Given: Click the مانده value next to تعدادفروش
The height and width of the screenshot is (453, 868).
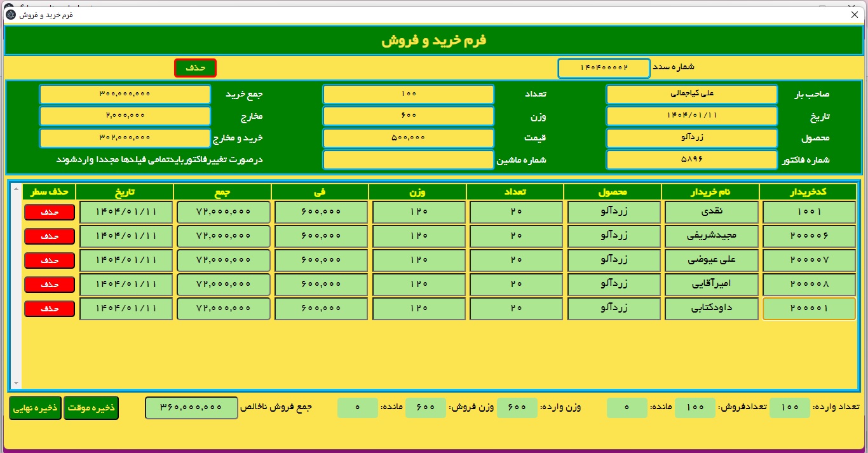Looking at the screenshot, I should [627, 408].
